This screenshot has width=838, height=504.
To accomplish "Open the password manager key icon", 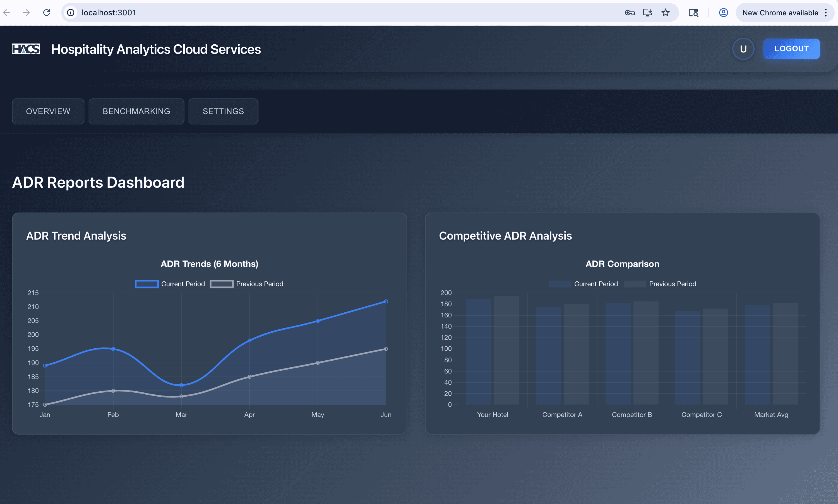I will 630,13.
